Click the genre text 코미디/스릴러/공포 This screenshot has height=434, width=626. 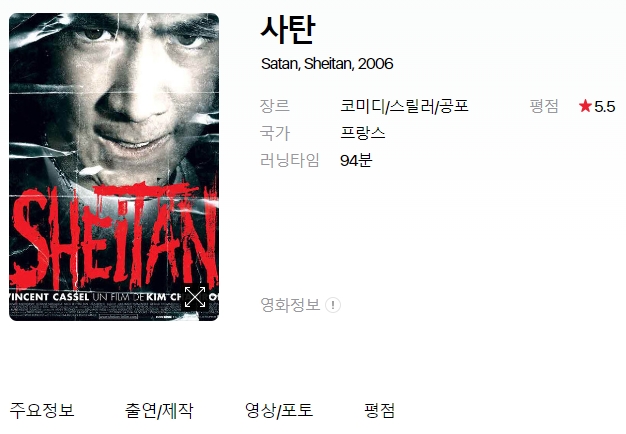coord(404,106)
